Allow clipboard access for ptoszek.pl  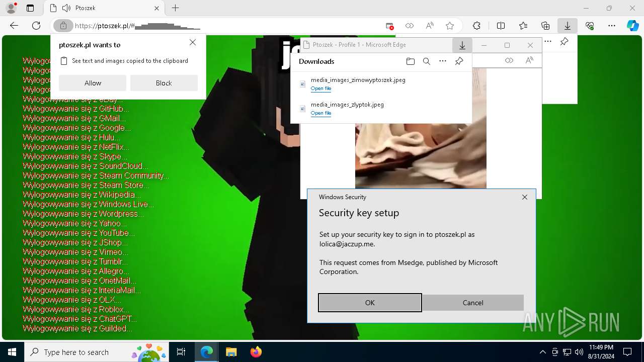(93, 83)
